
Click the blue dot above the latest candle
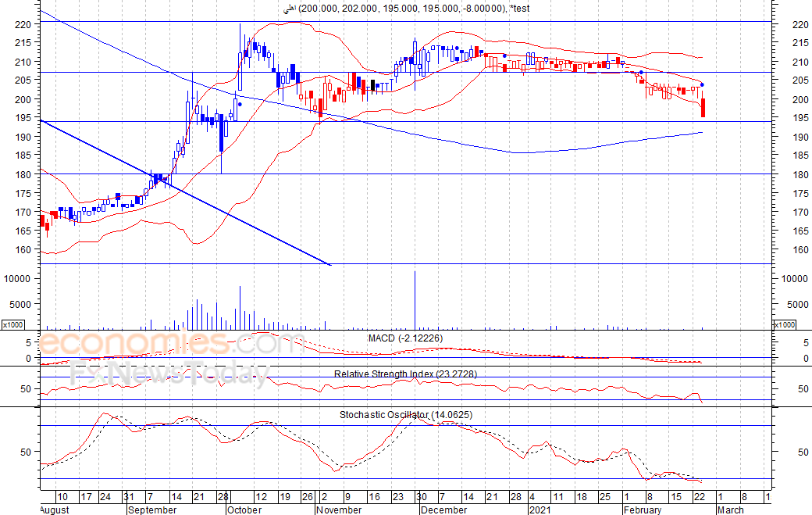(x=703, y=84)
